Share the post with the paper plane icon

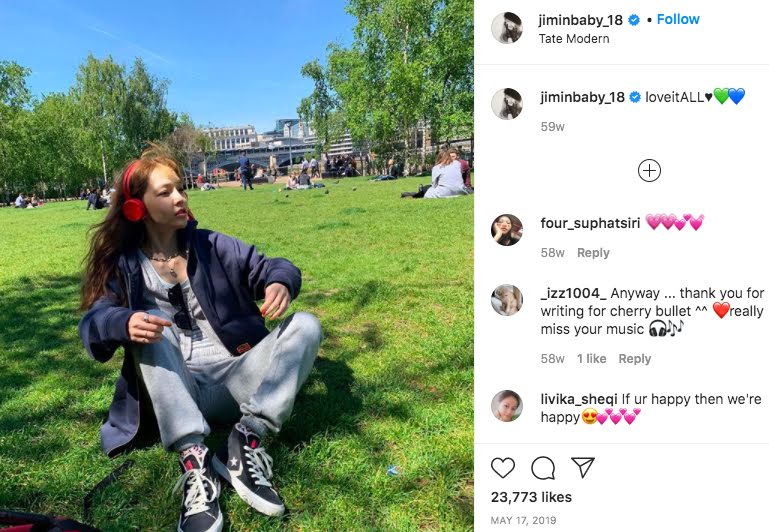(583, 467)
